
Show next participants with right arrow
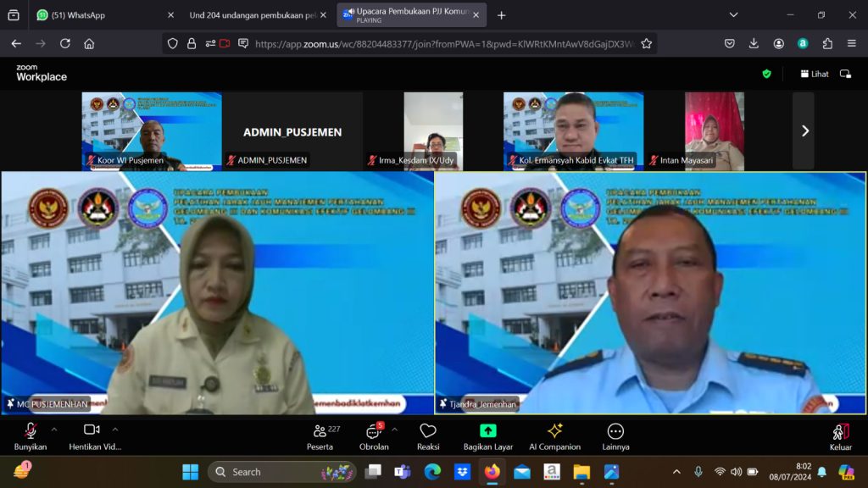804,130
